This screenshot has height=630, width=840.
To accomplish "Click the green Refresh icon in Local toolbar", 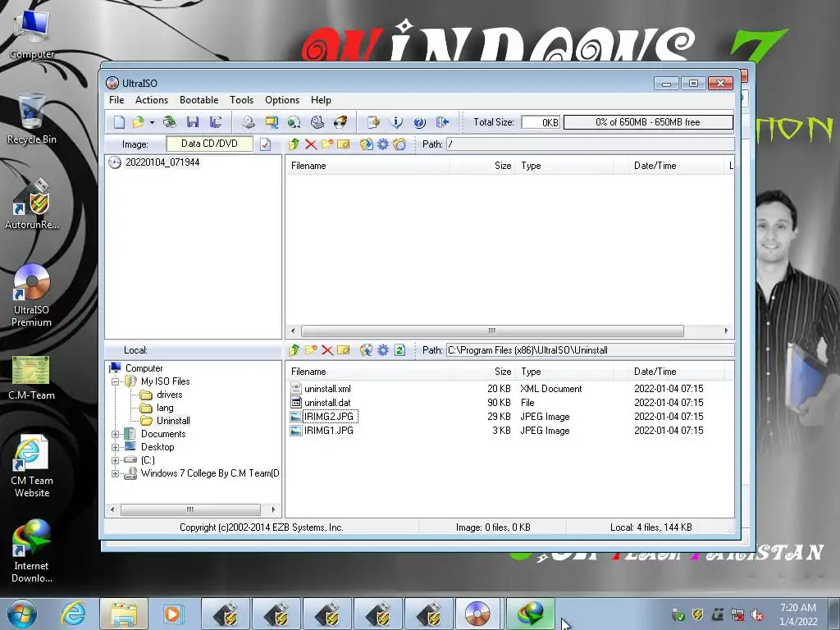I will click(x=399, y=349).
